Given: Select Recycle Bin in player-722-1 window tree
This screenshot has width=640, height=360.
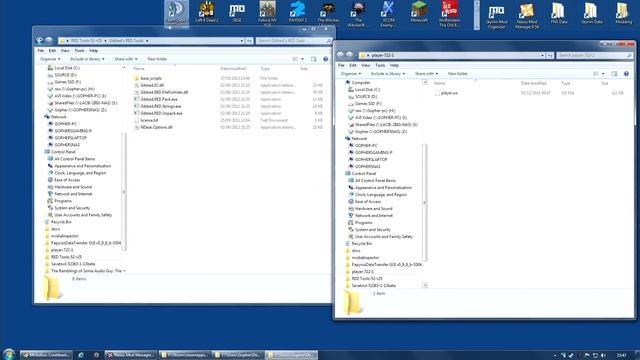Looking at the screenshot, I should tap(358, 244).
